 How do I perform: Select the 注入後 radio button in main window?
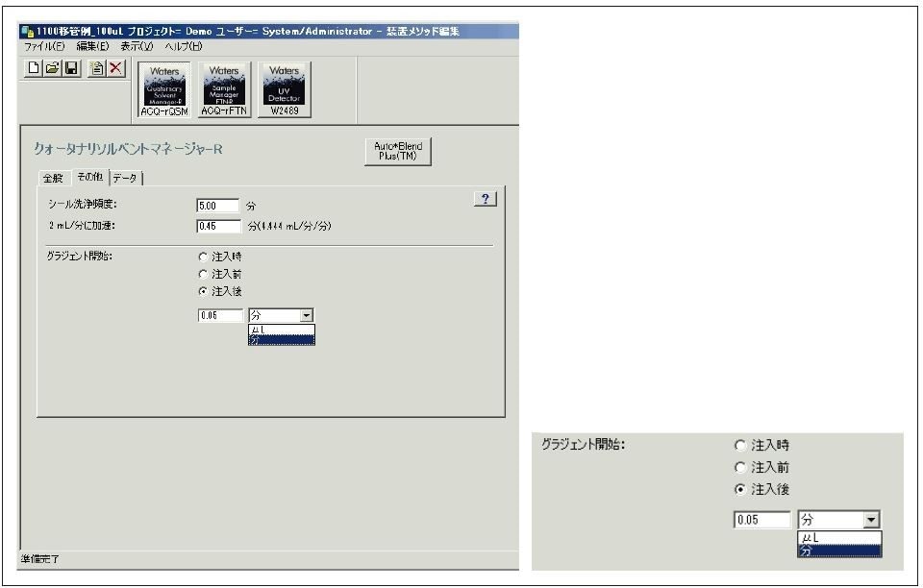tap(203, 291)
